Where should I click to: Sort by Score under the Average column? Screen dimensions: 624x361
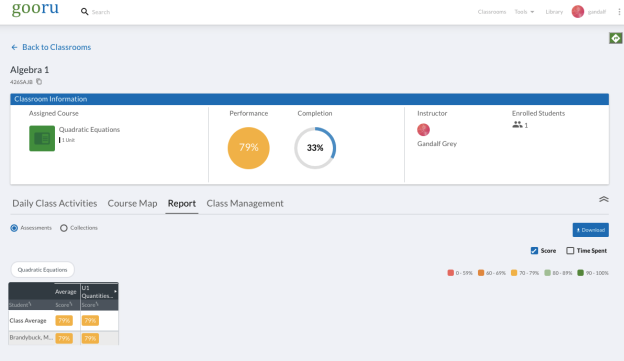tap(64, 305)
